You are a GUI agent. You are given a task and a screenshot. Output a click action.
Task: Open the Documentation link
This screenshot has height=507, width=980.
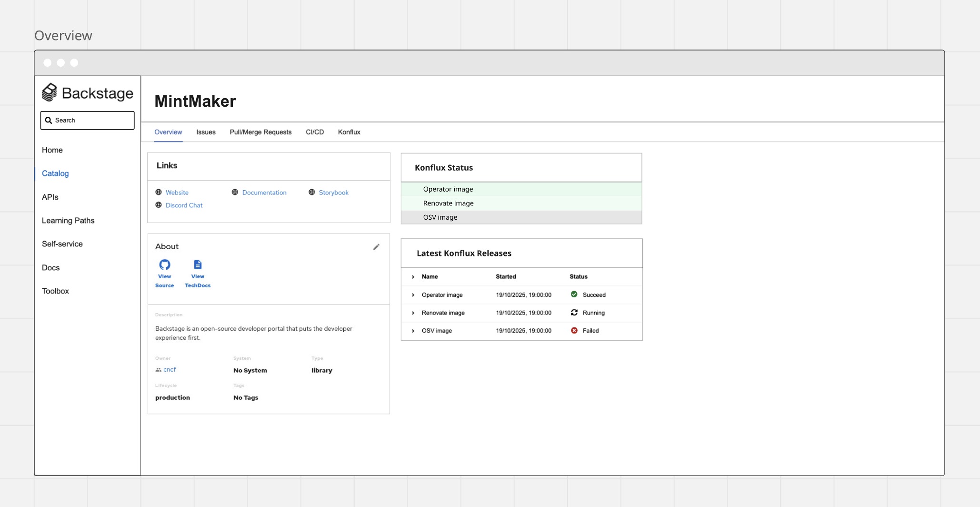(x=264, y=193)
